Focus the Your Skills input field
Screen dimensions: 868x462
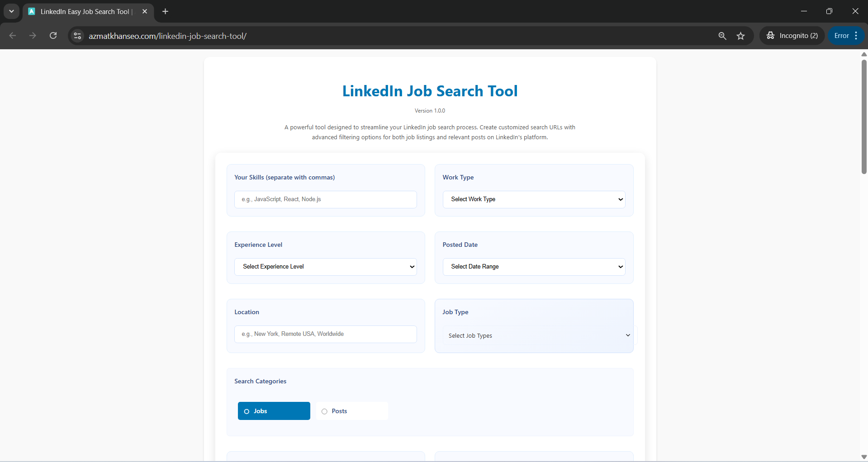tap(326, 199)
